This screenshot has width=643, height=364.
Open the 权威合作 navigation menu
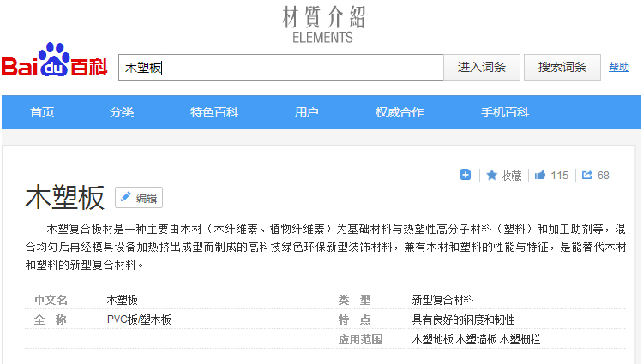[400, 112]
